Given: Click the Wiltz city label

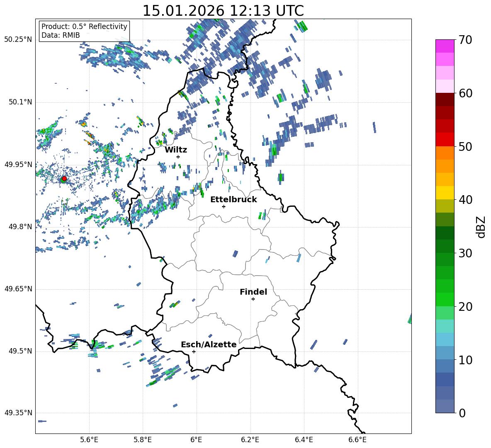Looking at the screenshot, I should 176,150.
